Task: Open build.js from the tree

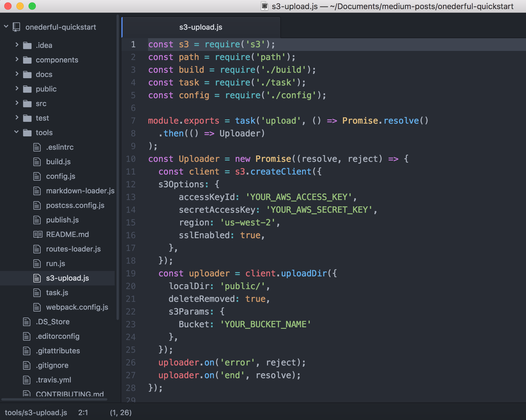Action: [x=58, y=162]
